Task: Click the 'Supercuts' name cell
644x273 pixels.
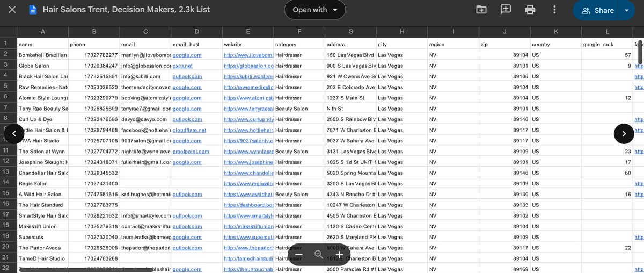Action: (42, 237)
